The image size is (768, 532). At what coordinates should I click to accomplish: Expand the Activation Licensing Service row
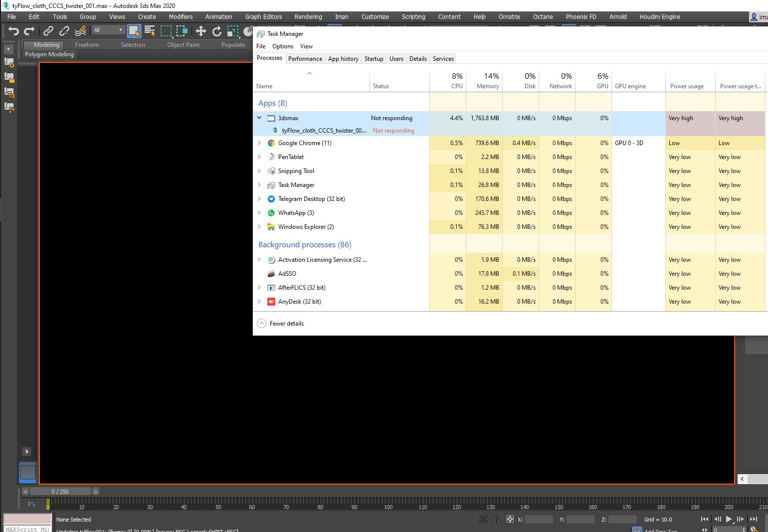(x=259, y=260)
